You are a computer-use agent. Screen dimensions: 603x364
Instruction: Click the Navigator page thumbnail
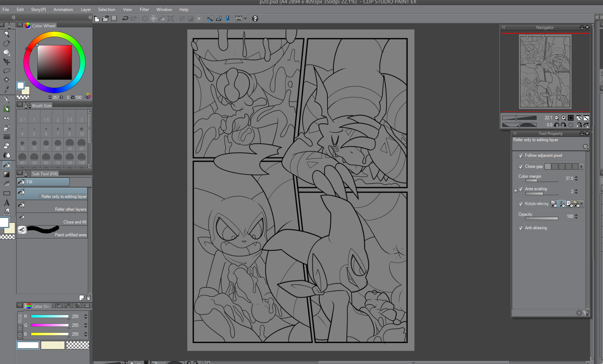pos(545,72)
